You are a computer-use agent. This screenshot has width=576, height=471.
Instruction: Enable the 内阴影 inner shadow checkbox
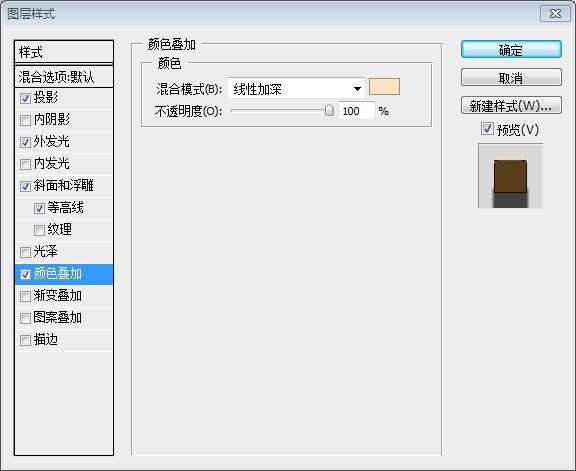tap(25, 120)
